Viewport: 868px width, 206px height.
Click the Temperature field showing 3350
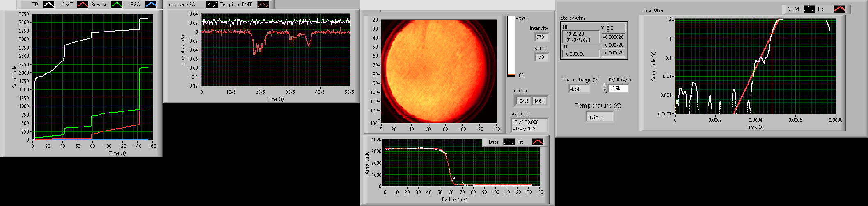[599, 117]
